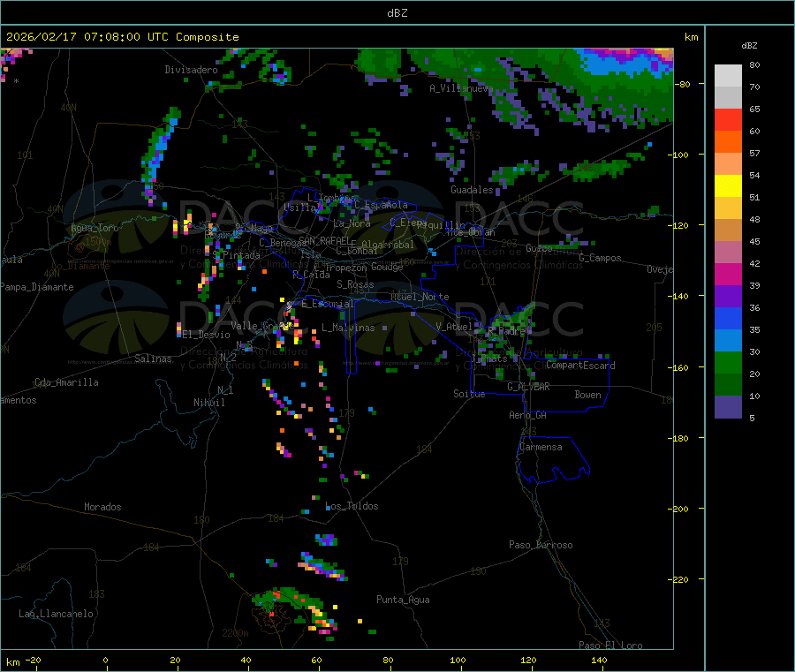Select the Atuel_Norte label

(420, 297)
